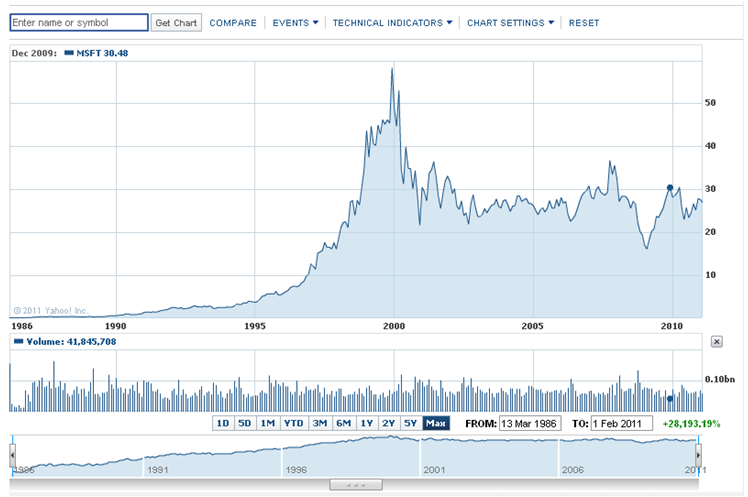Expand the EVENTS dropdown
This screenshot has height=497, width=748.
[x=295, y=23]
